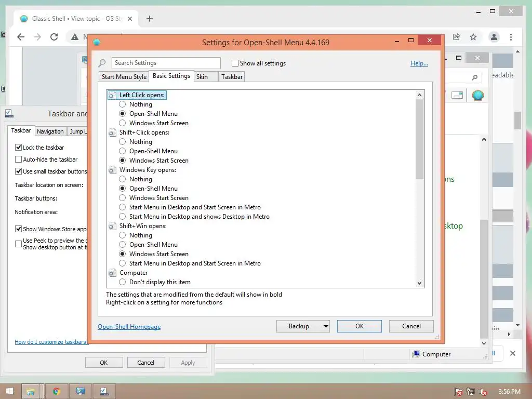Screen dimensions: 532x399
Task: Click the Search Settings input field
Action: point(166,63)
